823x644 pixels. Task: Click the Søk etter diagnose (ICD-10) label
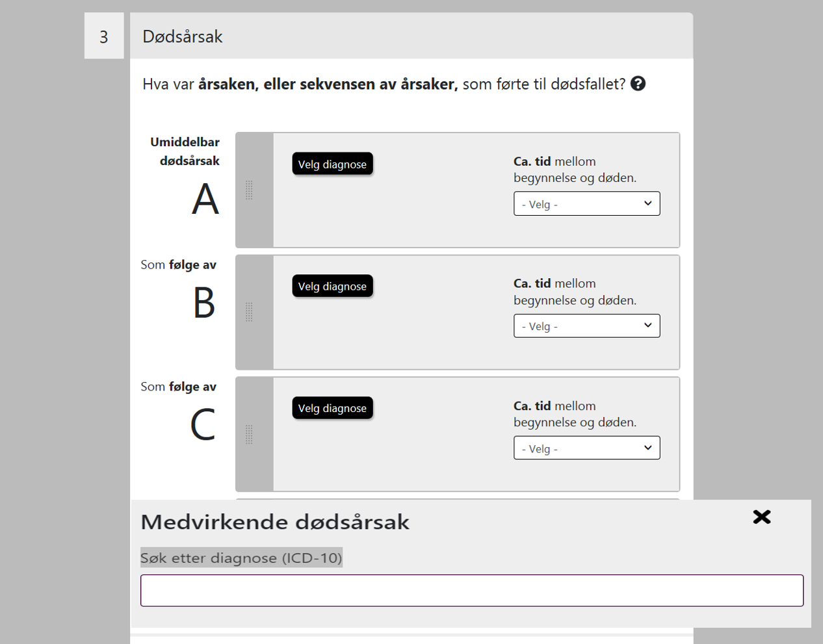(241, 558)
